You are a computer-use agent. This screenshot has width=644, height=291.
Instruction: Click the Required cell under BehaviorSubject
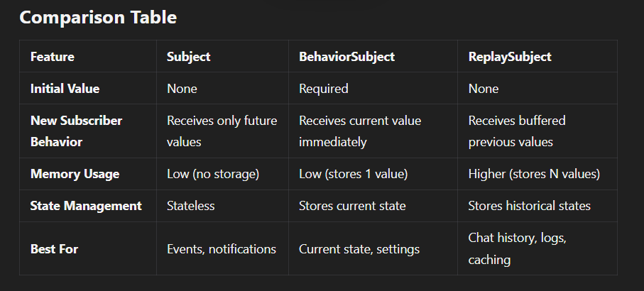coord(324,89)
